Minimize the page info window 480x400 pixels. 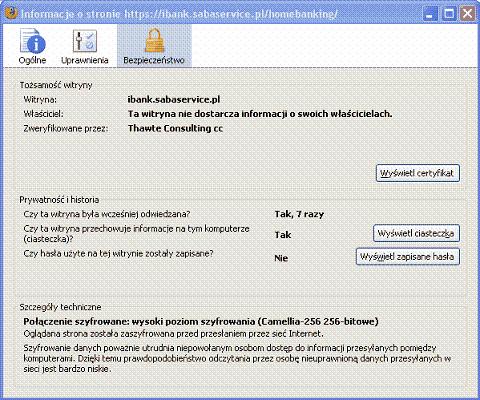point(430,14)
